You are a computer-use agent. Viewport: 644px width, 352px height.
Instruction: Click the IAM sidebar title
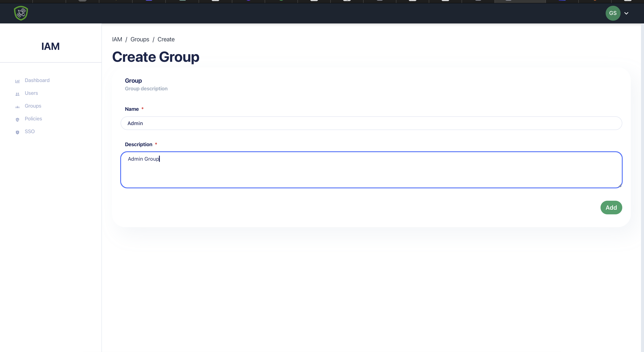coord(51,46)
